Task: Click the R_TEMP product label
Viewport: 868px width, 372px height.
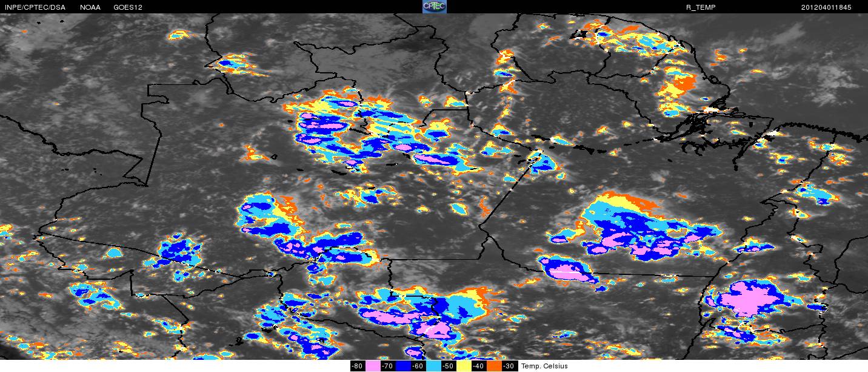Action: click(700, 7)
